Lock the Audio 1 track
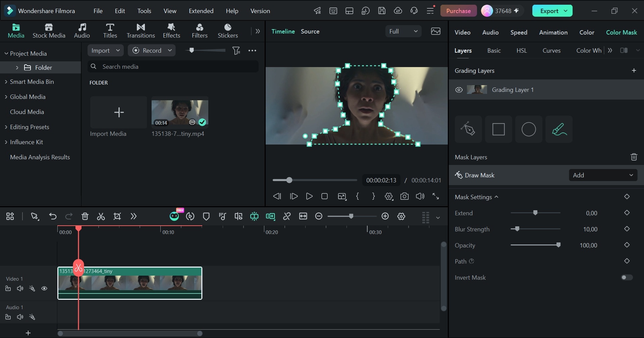This screenshot has width=644, height=338. coord(8,317)
